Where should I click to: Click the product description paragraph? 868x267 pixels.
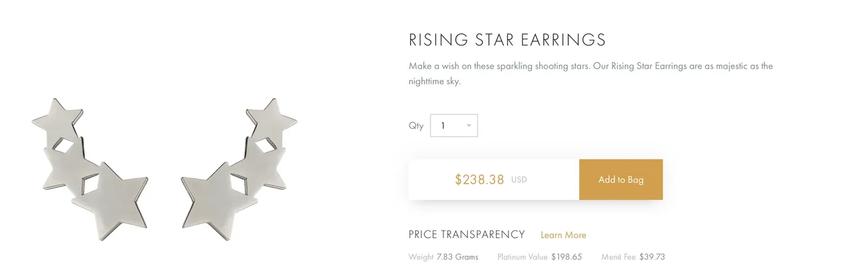pos(591,73)
